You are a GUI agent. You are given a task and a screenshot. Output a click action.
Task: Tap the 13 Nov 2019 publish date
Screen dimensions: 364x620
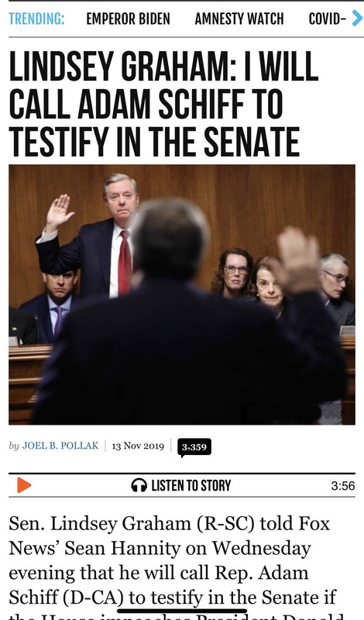(x=138, y=446)
